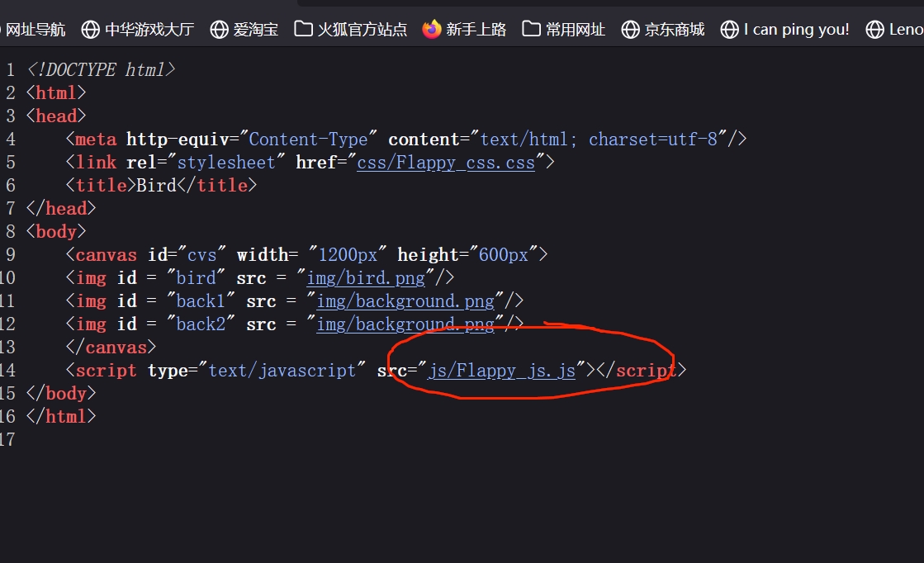Click line number 9 in the gutter
924x563 pixels.
[x=10, y=255]
